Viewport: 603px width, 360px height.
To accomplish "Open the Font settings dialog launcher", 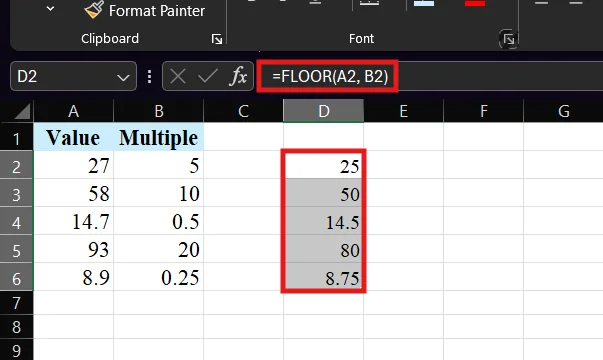I will (508, 39).
